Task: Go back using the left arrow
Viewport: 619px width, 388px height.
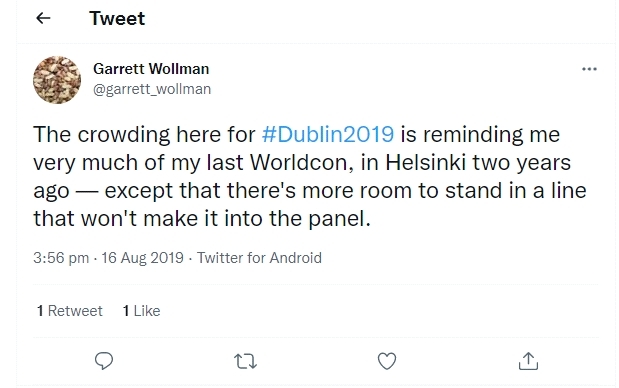Action: coord(43,18)
